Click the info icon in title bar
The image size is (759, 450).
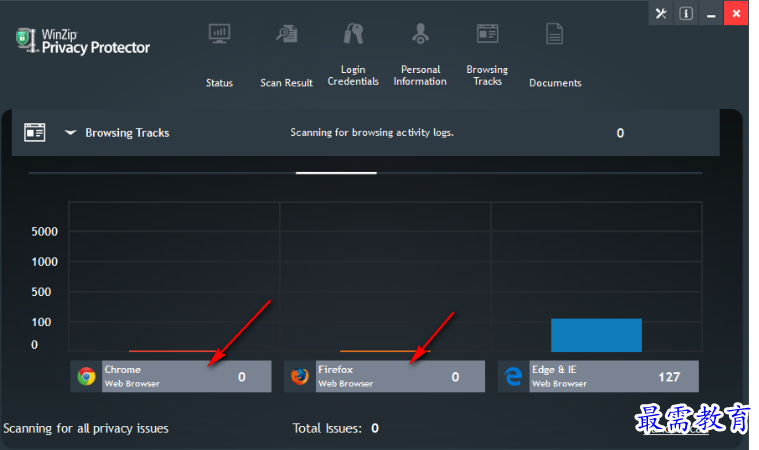686,14
